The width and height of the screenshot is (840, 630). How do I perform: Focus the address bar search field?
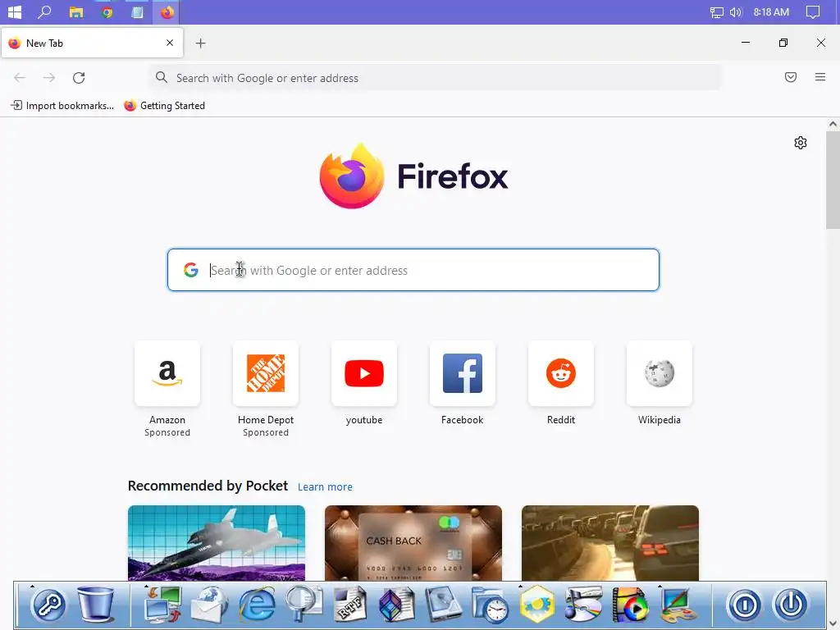coord(436,78)
